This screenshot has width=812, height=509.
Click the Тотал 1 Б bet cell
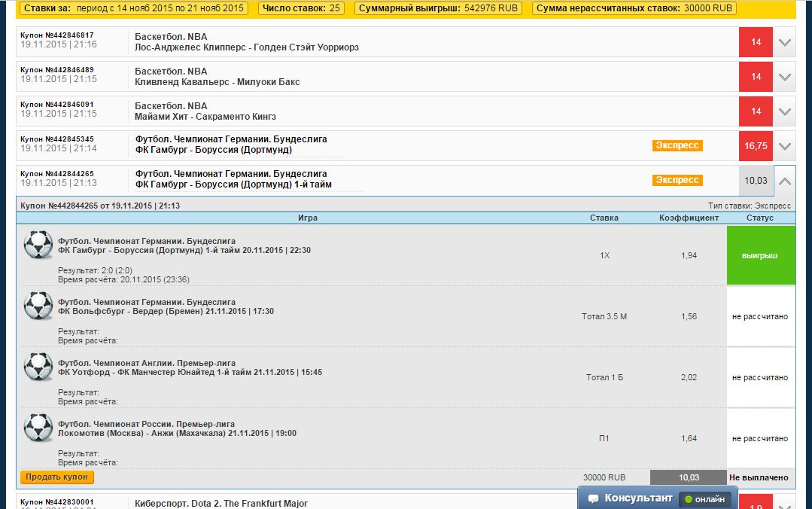point(604,377)
